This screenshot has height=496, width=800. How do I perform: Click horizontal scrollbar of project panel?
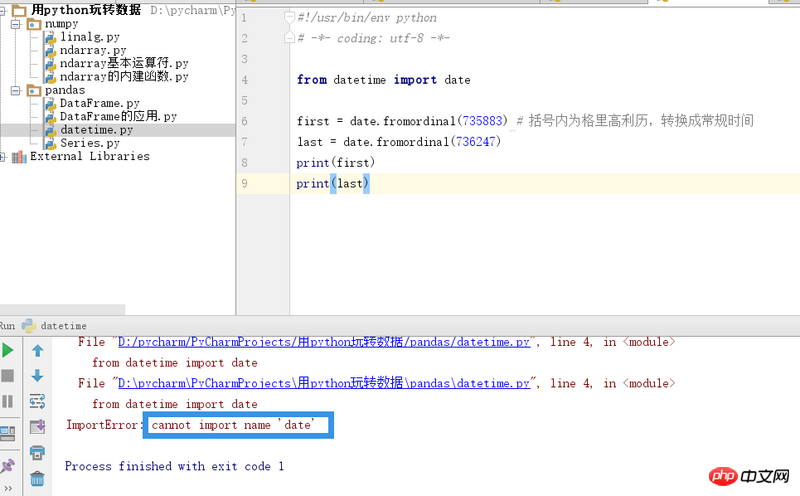tap(62, 309)
